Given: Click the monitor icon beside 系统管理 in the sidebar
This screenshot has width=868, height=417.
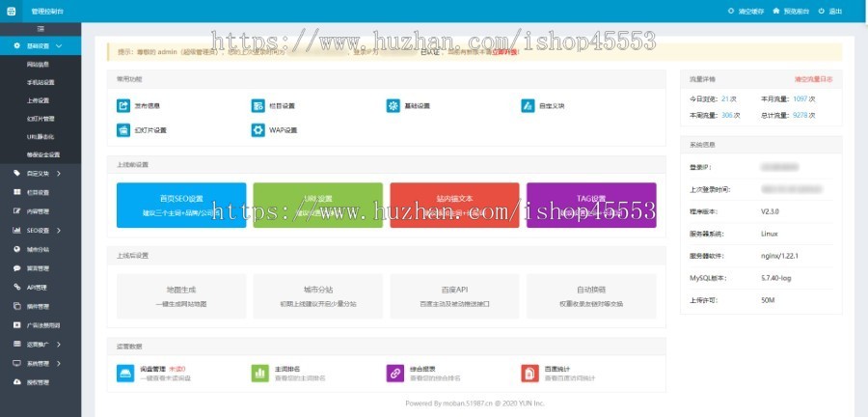Looking at the screenshot, I should point(17,363).
